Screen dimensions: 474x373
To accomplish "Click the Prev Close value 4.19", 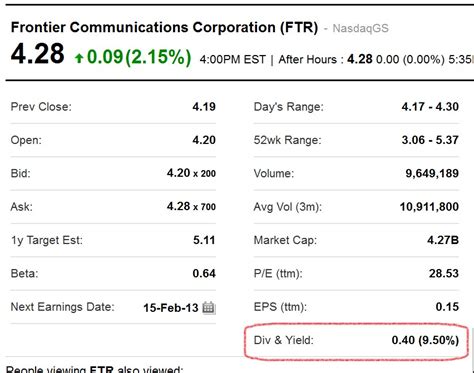I will click(204, 107).
